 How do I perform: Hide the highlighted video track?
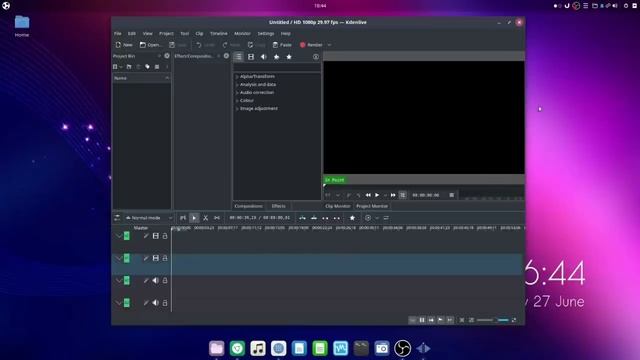tap(156, 258)
